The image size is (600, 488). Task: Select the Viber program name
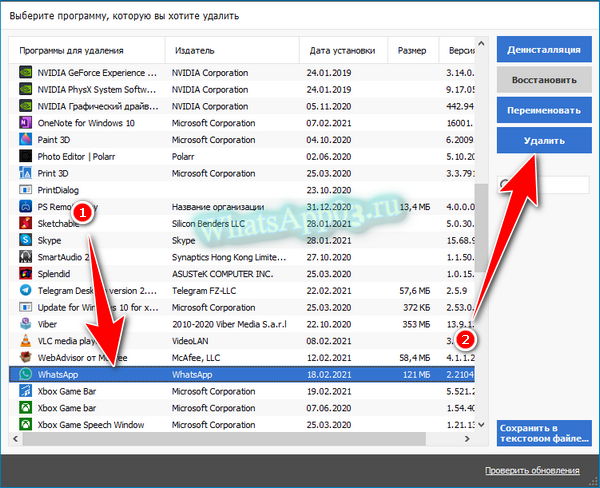47,324
